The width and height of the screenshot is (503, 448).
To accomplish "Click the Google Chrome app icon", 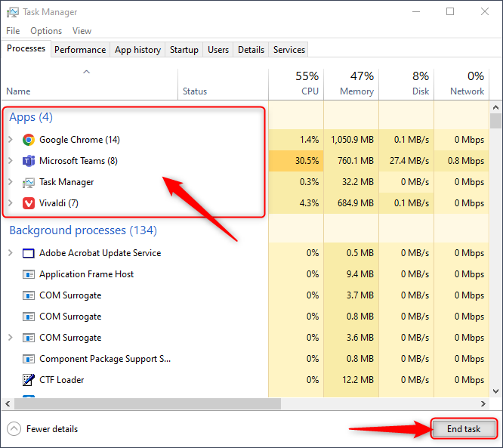I will tap(29, 140).
